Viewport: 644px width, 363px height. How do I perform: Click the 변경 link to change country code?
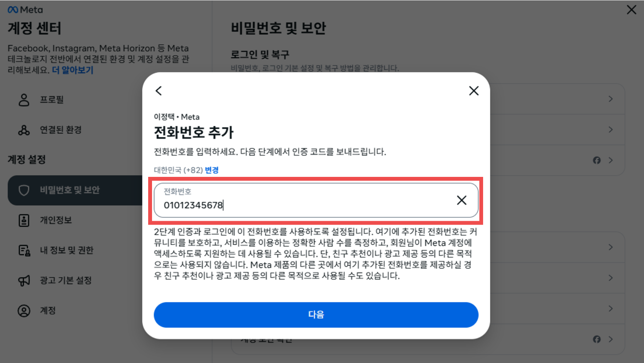coord(211,170)
